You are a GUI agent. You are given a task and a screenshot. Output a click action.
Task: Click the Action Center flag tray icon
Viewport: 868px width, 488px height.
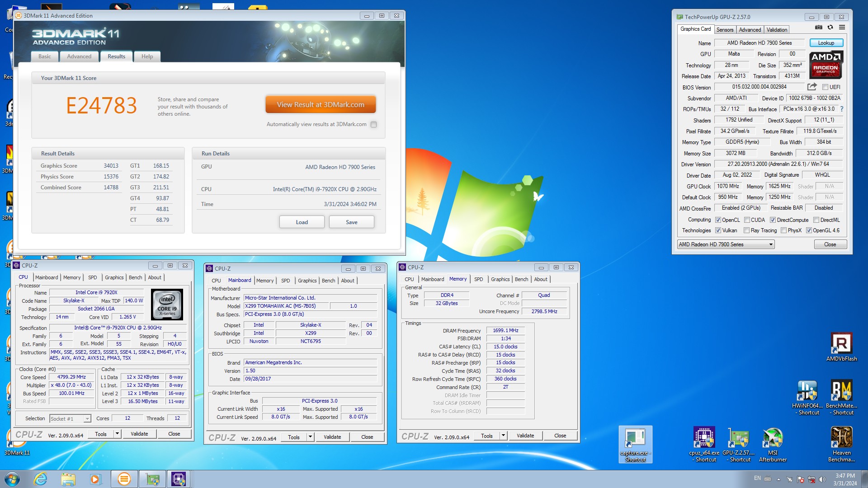800,479
